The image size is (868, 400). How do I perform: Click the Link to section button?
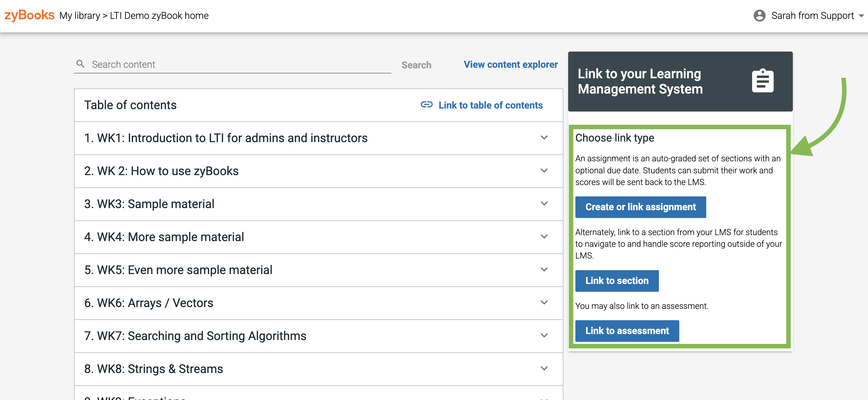click(617, 280)
